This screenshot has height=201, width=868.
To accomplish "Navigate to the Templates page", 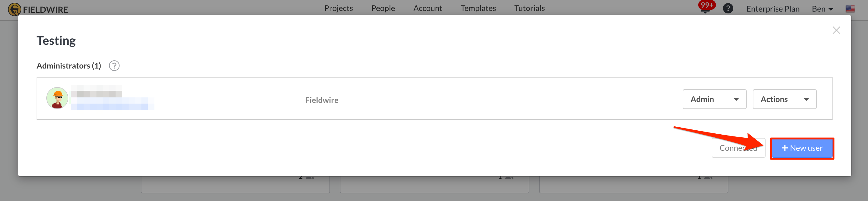I will click(478, 8).
